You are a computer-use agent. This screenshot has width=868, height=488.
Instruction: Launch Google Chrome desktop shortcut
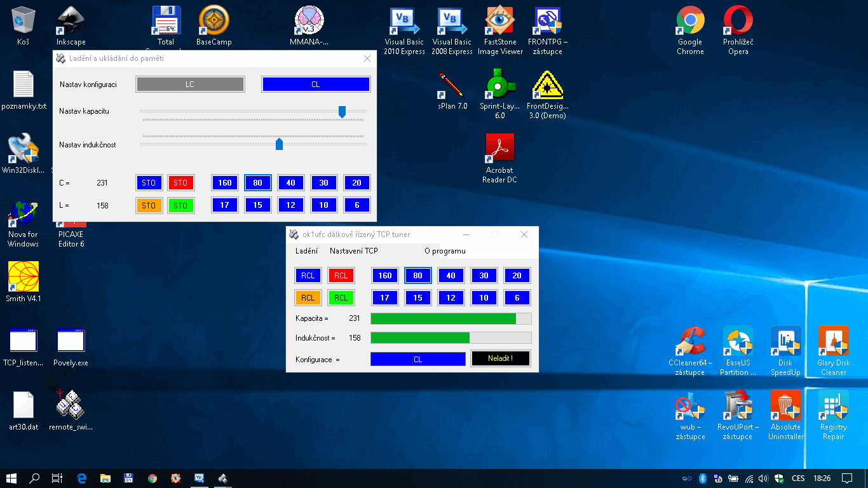coord(690,21)
